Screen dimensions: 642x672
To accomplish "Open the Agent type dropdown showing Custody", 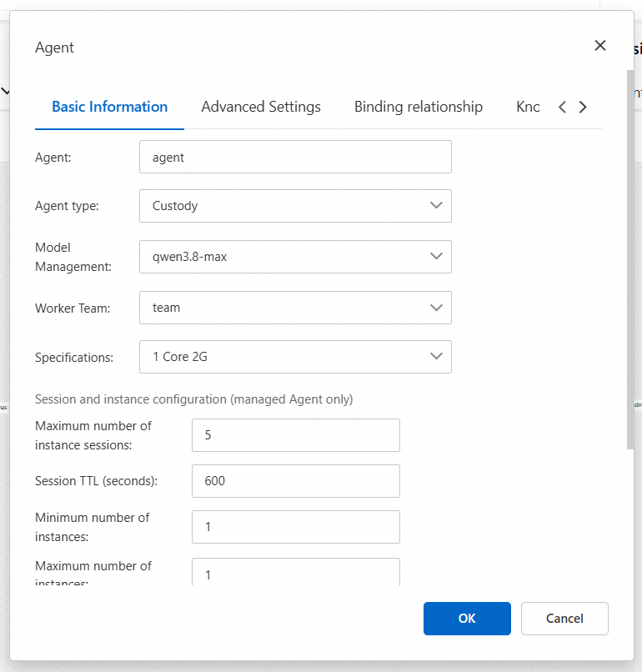I will coord(295,206).
